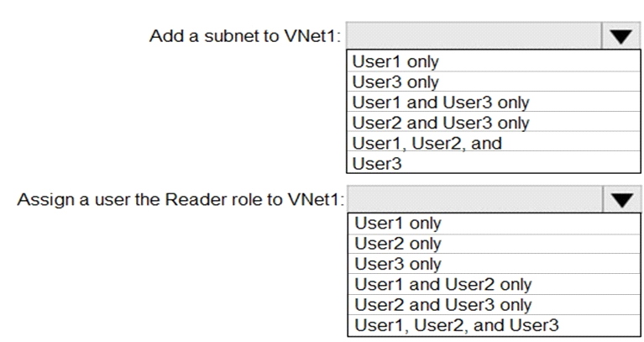Choose User1 only for Reader role assignment

pos(494,224)
